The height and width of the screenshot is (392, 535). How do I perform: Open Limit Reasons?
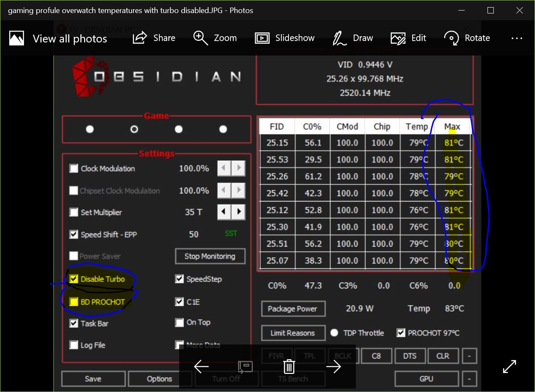(x=293, y=333)
